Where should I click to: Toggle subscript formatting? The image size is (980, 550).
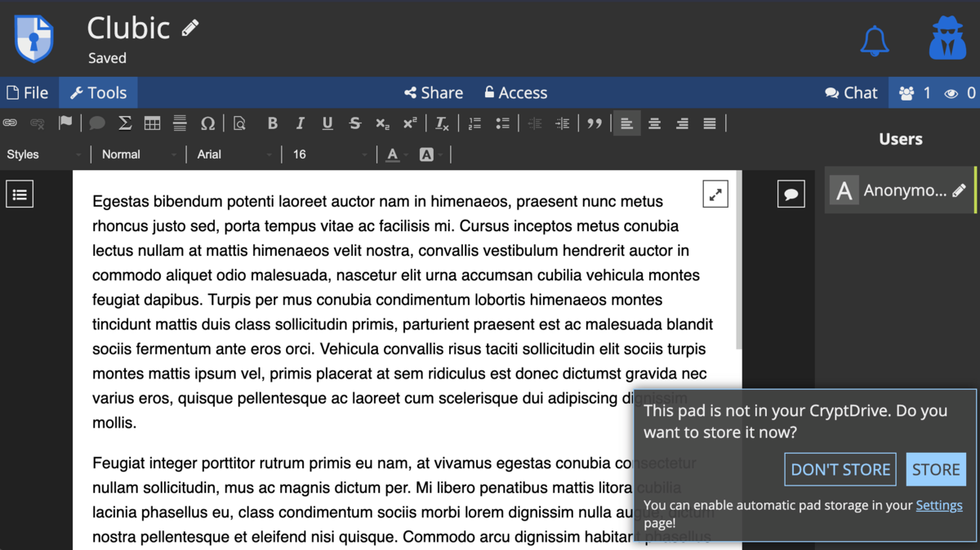click(x=382, y=123)
